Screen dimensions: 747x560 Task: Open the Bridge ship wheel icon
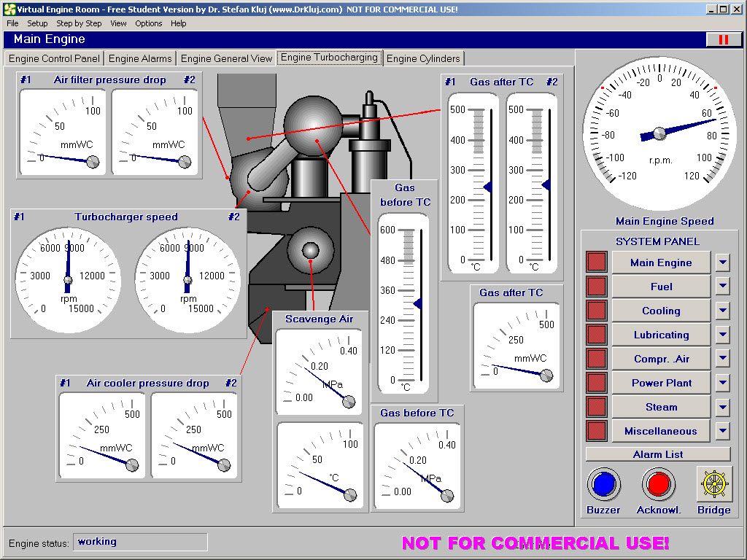713,483
